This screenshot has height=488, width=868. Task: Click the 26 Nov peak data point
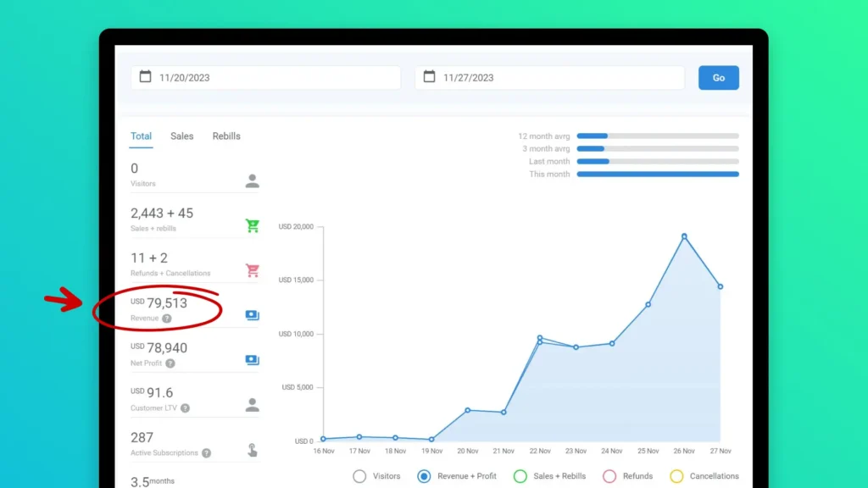click(684, 236)
